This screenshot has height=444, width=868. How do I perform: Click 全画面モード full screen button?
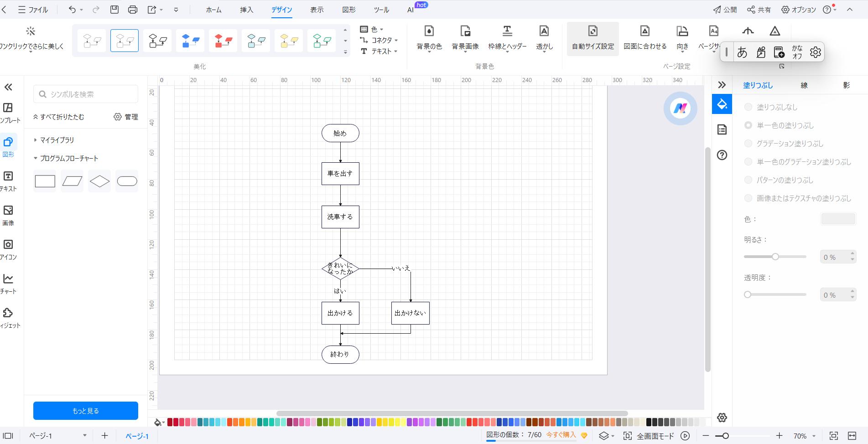pyautogui.click(x=649, y=436)
